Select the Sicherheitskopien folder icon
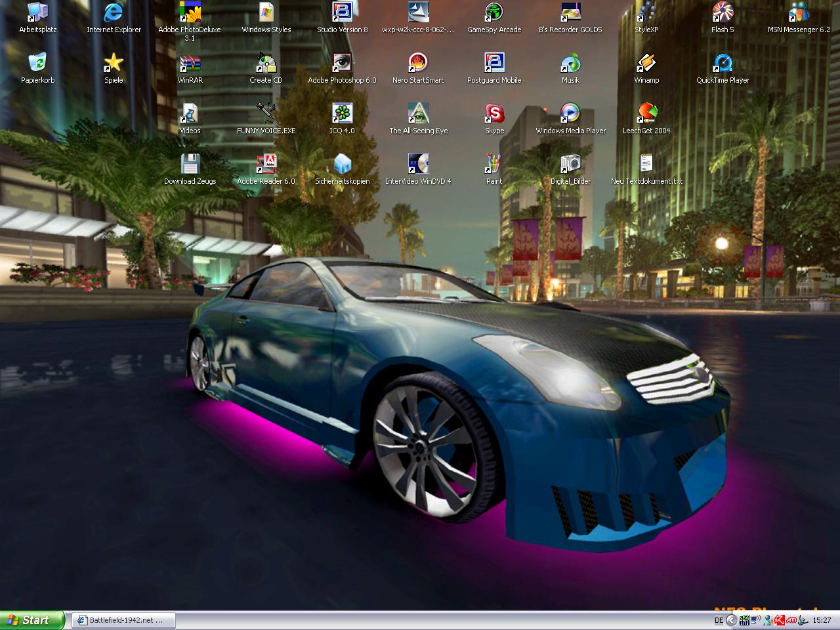The height and width of the screenshot is (630, 840). (x=342, y=169)
